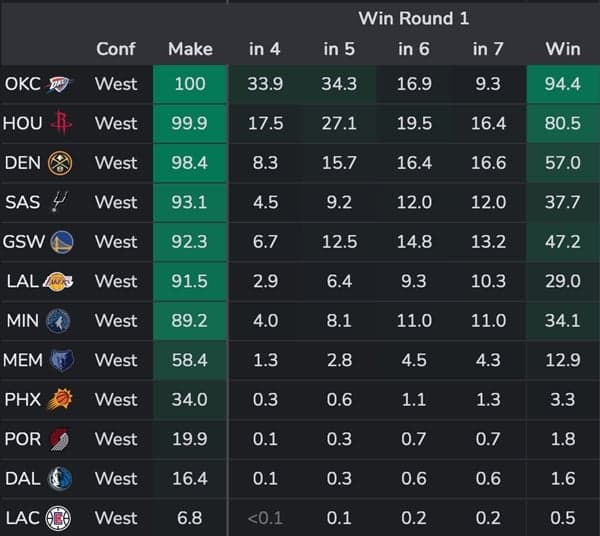Select the Denver Nuggets logo

62,163
